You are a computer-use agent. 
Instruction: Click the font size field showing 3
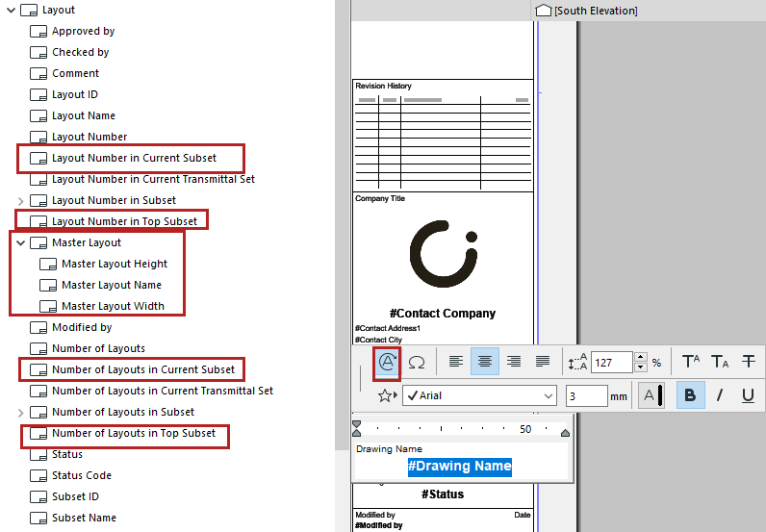coord(587,395)
